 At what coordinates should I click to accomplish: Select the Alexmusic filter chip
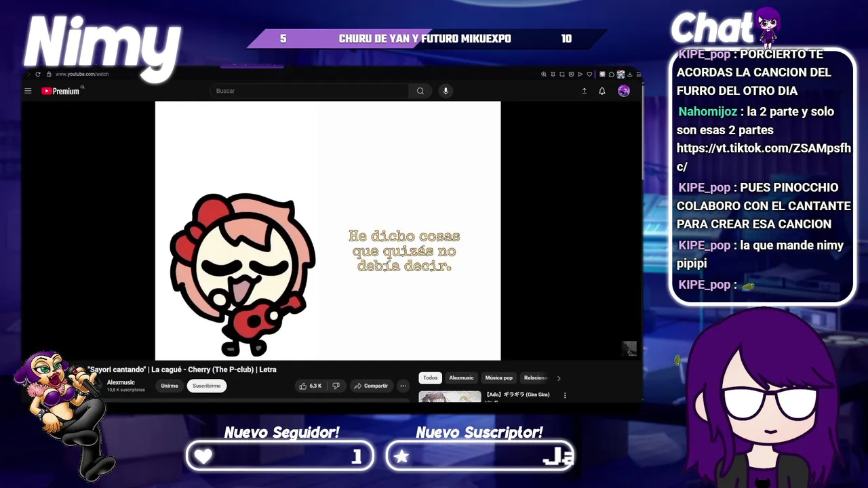(x=461, y=378)
